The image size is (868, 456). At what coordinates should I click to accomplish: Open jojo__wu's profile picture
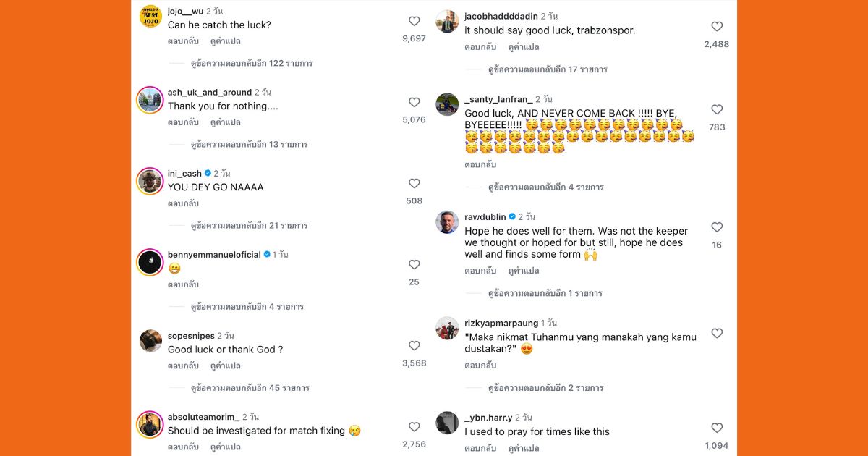pyautogui.click(x=150, y=16)
